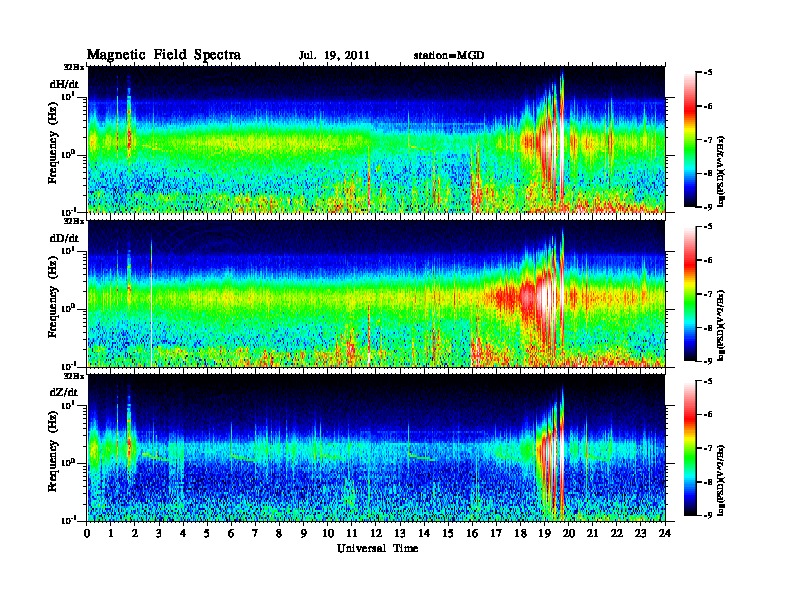Click hour tick label 19 on time axis
Image resolution: width=792 pixels, height=612 pixels.
coord(544,533)
